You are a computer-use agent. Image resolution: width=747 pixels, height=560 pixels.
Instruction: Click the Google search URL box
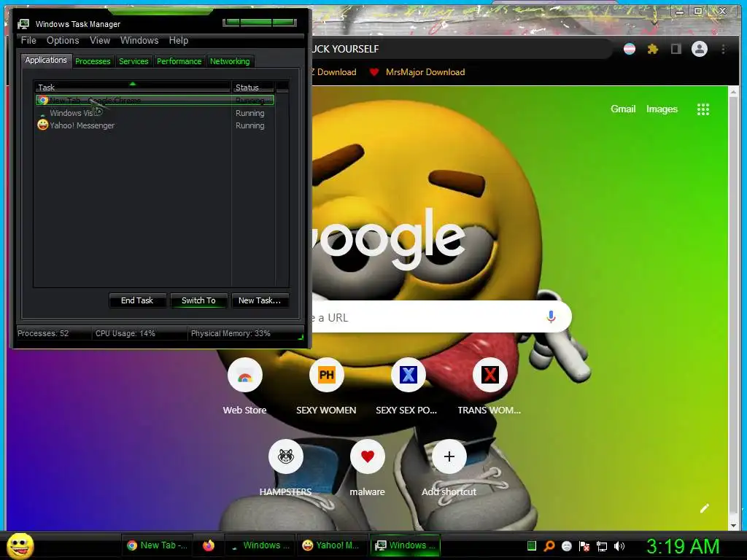(x=441, y=316)
